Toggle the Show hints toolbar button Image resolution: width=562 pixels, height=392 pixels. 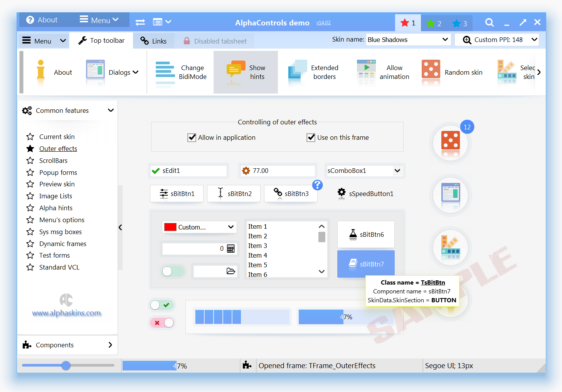click(246, 72)
